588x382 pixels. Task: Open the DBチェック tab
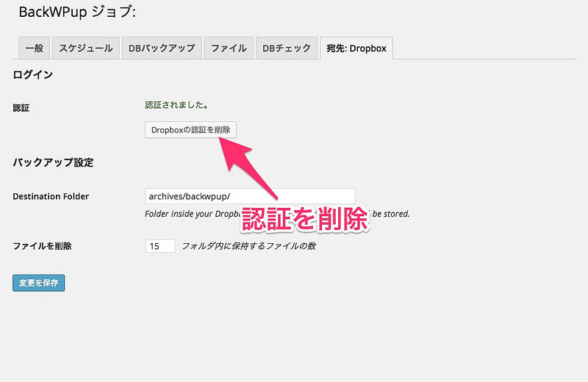287,48
